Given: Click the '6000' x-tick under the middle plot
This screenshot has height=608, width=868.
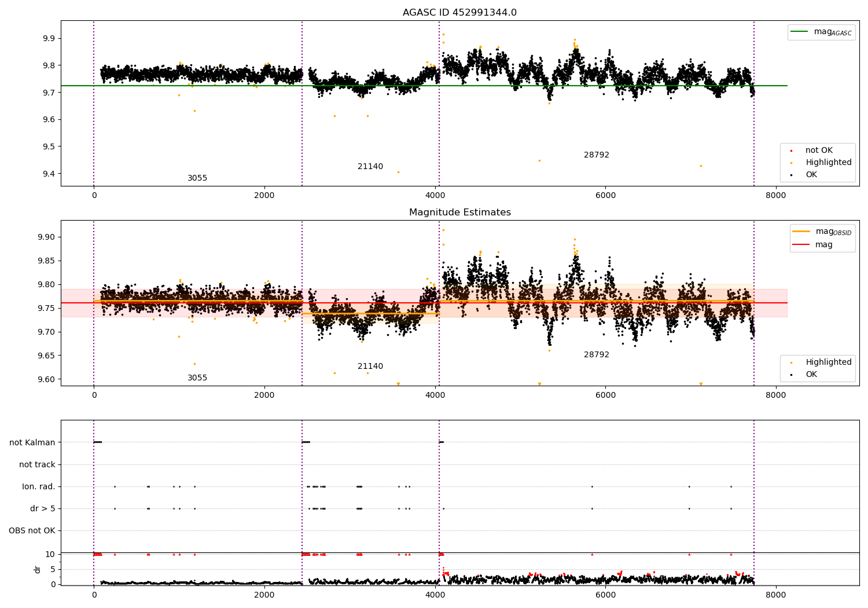Looking at the screenshot, I should [605, 395].
